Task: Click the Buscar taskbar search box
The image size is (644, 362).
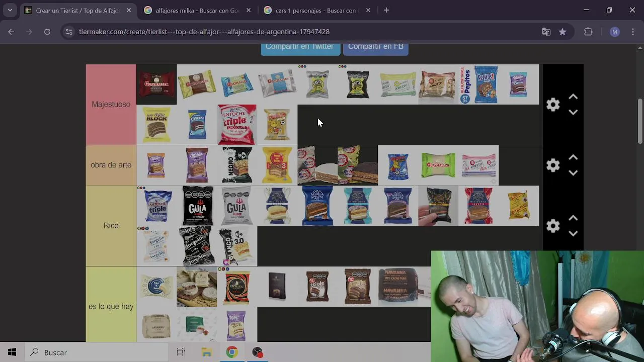Action: click(96, 352)
